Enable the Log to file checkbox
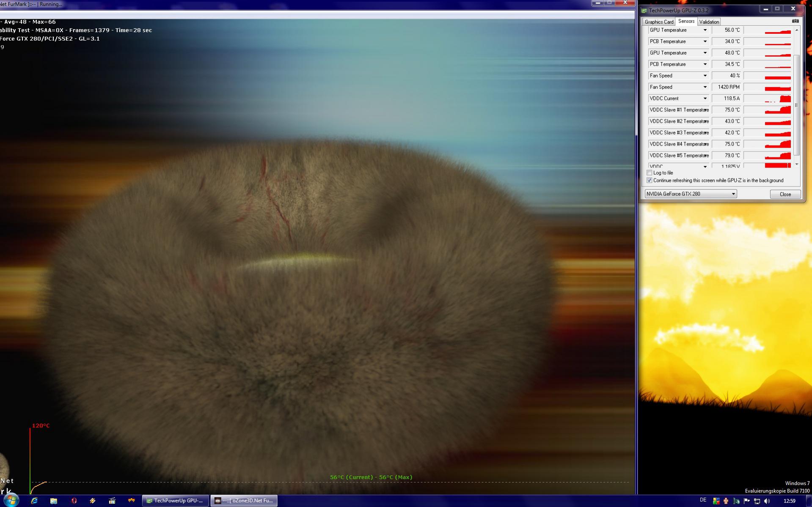This screenshot has height=507, width=812. 650,173
